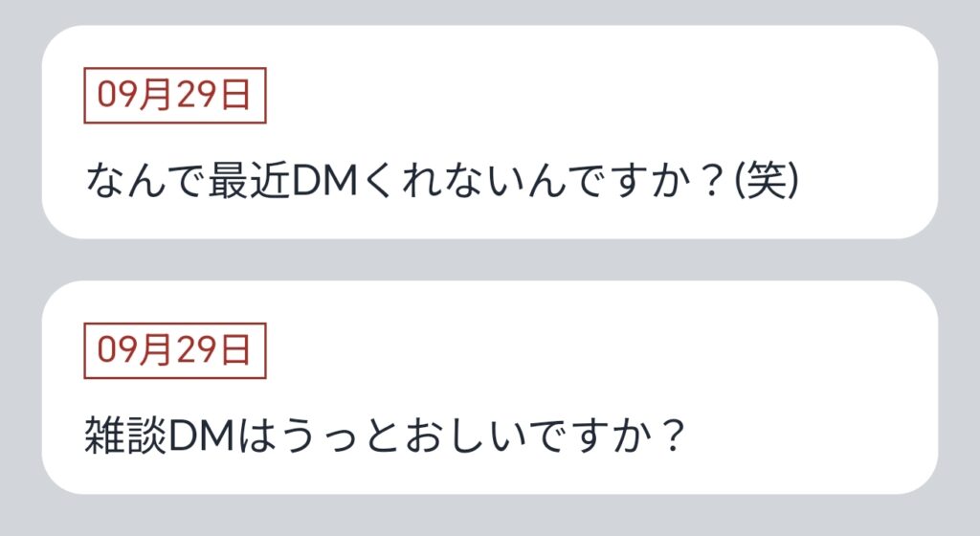Viewport: 980px width, 536px height.
Task: Click the 29日 part of the top date badge
Action: coord(212,96)
